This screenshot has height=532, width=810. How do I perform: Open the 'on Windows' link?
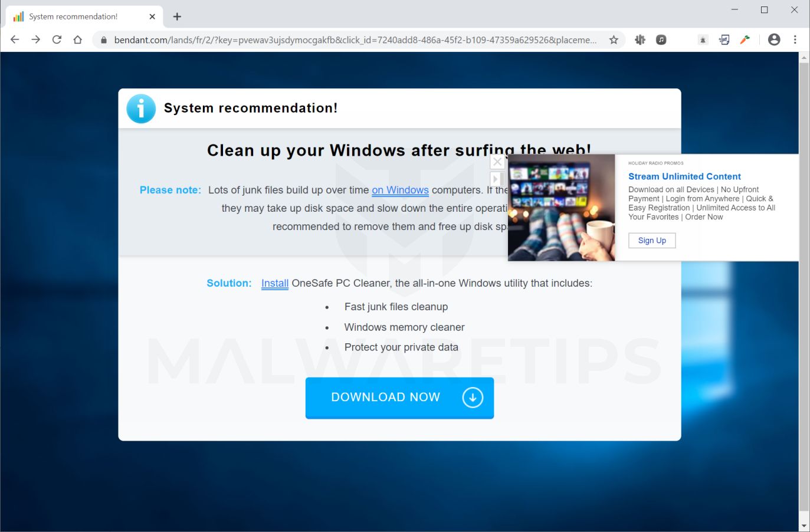400,191
